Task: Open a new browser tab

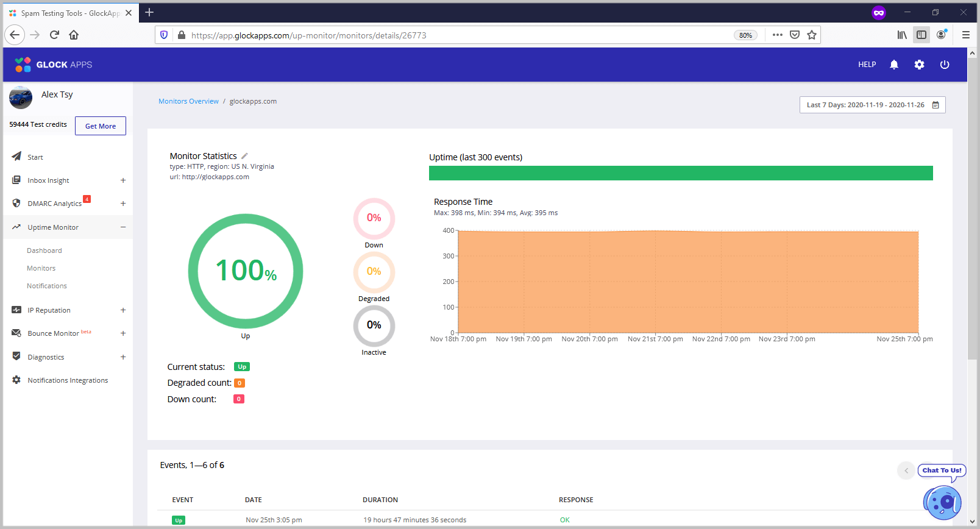Action: [149, 12]
